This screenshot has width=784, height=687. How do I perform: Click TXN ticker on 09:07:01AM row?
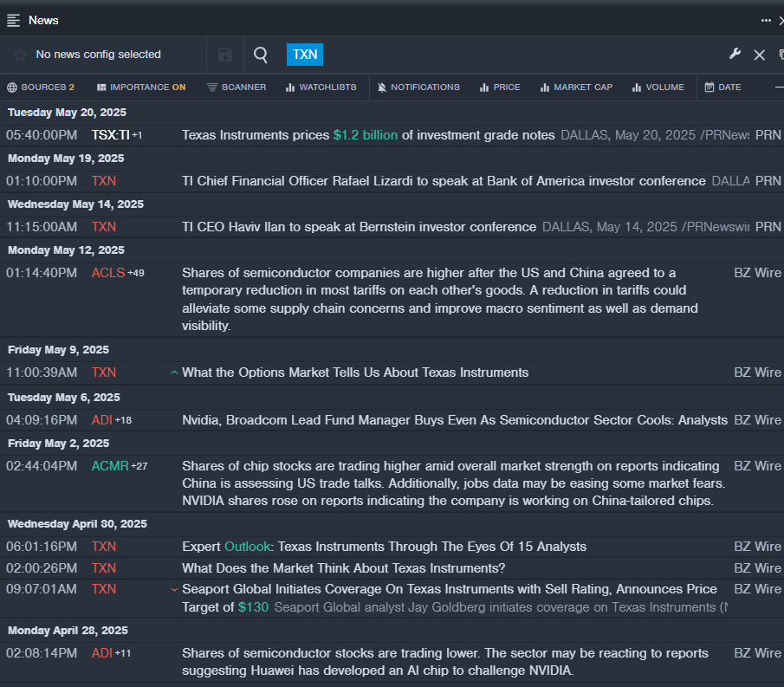(x=104, y=589)
